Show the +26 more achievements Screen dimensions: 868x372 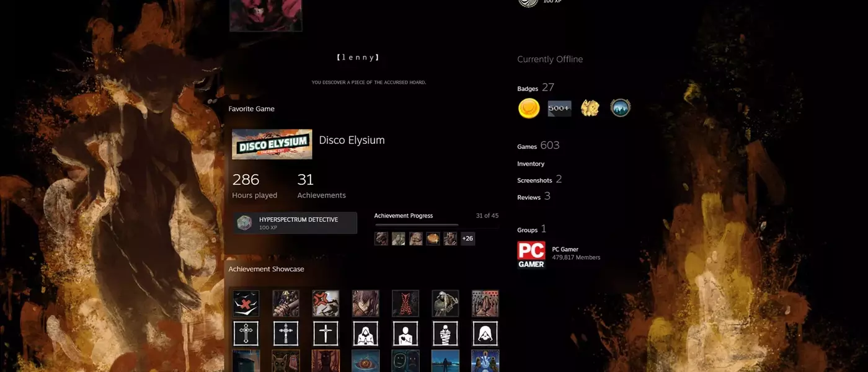467,239
